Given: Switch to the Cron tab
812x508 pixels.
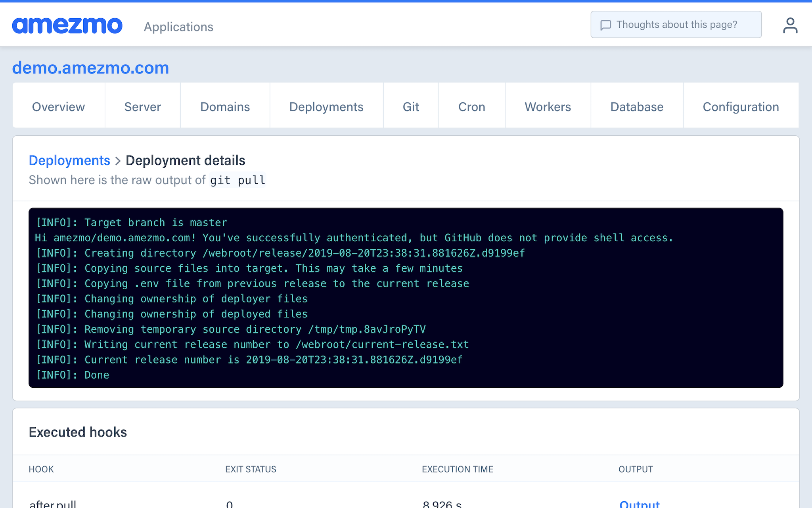Looking at the screenshot, I should (x=471, y=106).
